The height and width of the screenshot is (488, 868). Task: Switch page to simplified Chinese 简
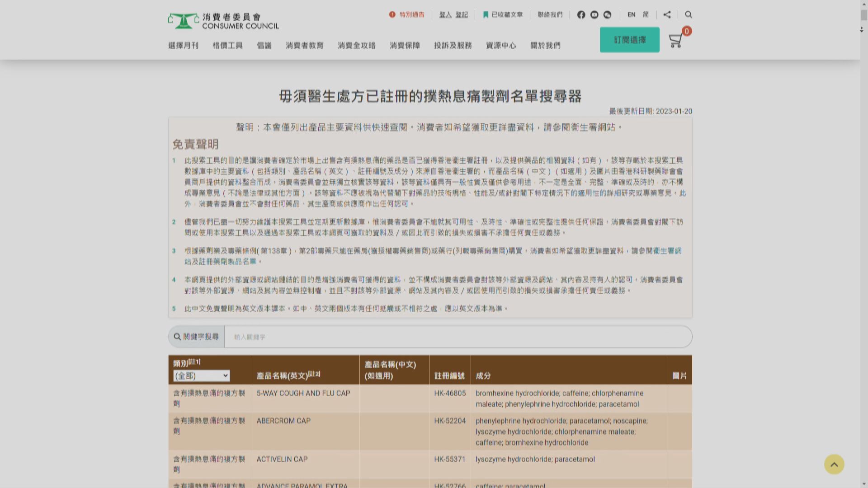pyautogui.click(x=646, y=14)
